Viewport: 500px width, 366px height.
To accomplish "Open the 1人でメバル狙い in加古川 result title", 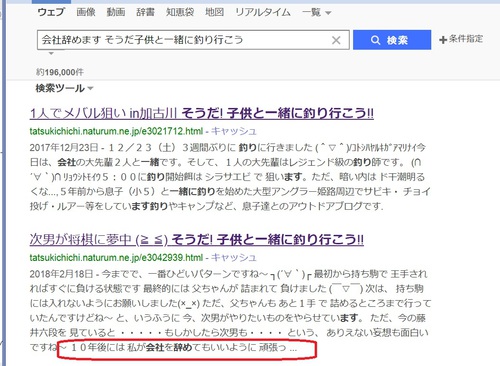I will 202,113.
